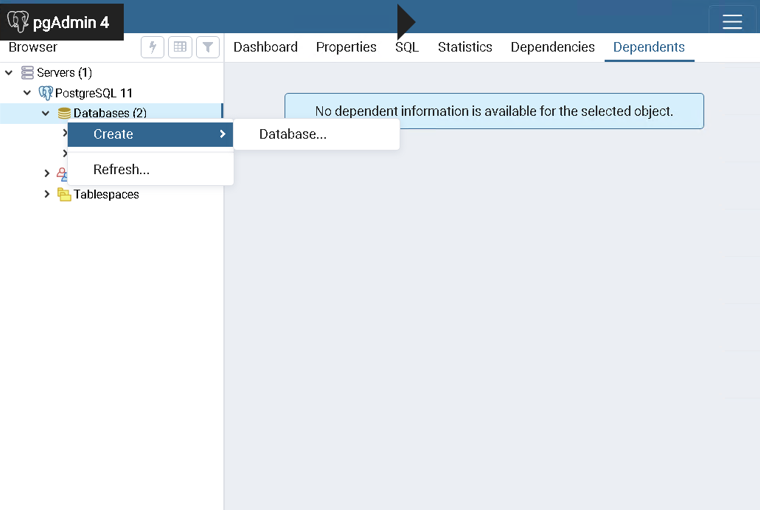Expand the Tablespaces tree node

pyautogui.click(x=47, y=194)
